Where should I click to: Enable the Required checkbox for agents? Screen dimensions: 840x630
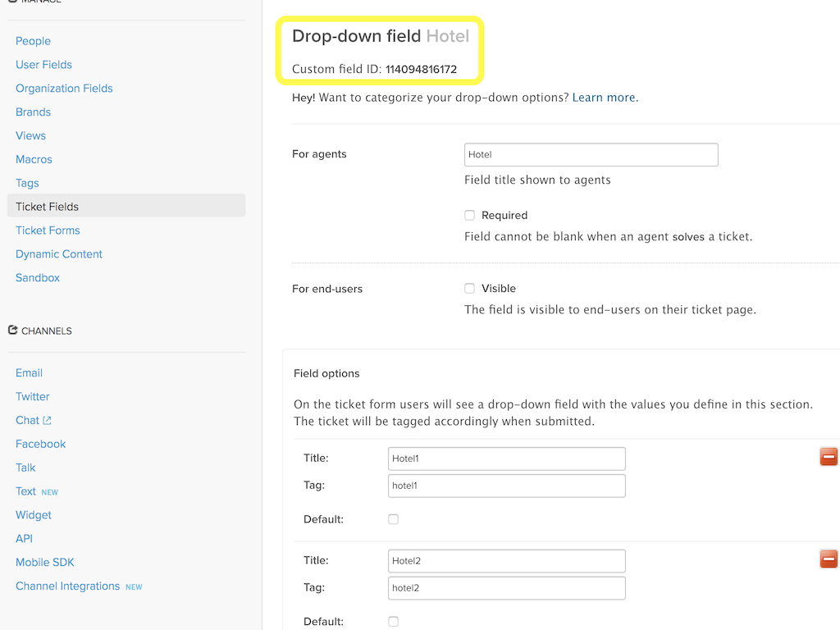click(x=470, y=216)
